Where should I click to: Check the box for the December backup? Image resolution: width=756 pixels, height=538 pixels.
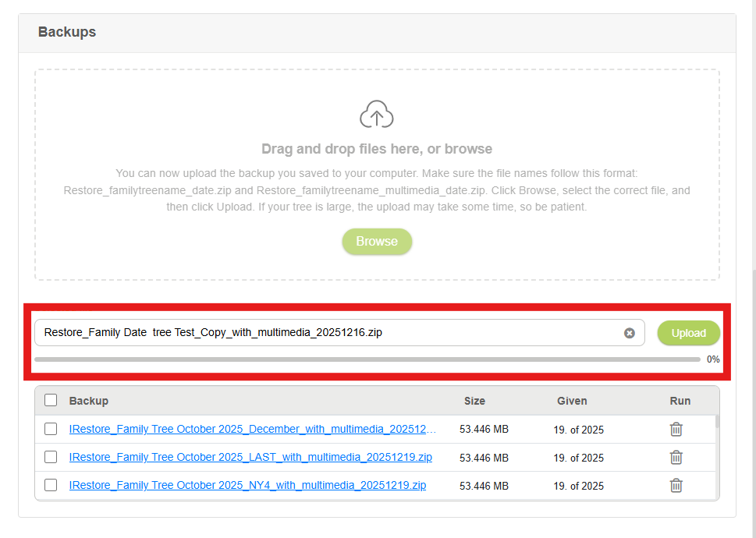point(51,429)
